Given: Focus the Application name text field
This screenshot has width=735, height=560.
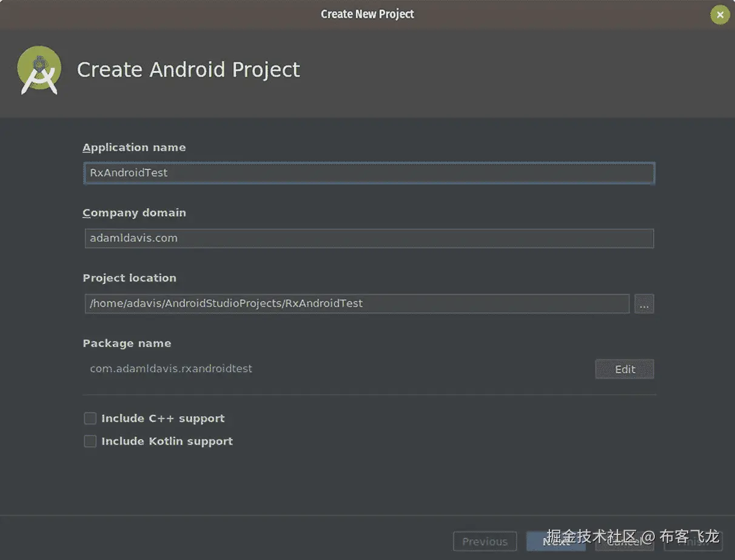Looking at the screenshot, I should point(369,173).
